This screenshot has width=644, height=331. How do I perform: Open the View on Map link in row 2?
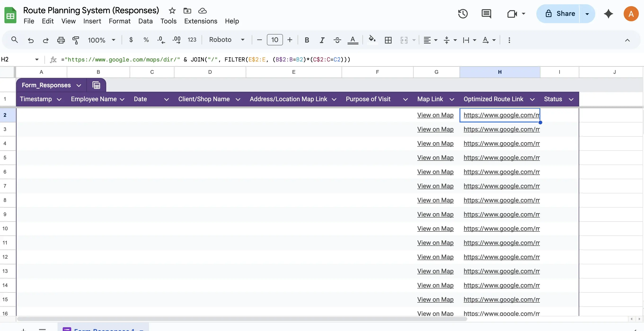[x=436, y=115]
